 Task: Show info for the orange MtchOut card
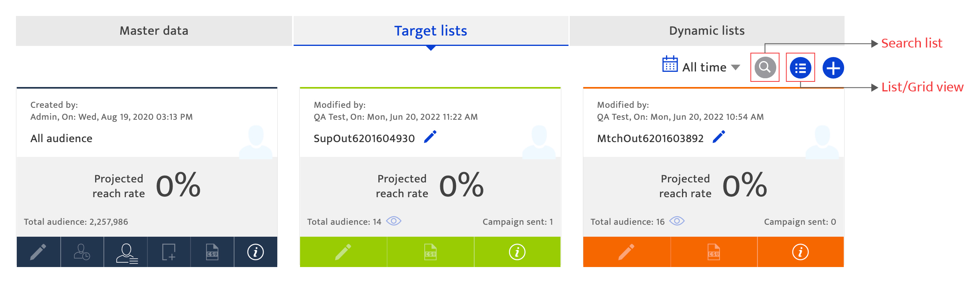[800, 252]
